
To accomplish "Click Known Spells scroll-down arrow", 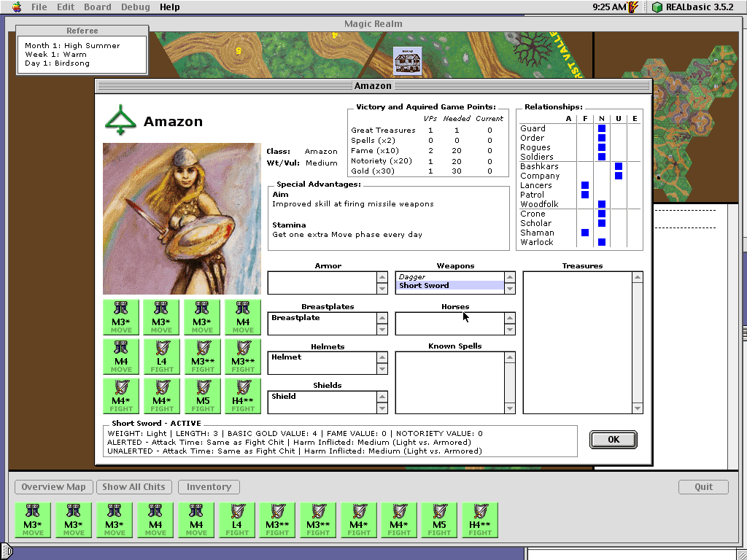I will (x=510, y=408).
